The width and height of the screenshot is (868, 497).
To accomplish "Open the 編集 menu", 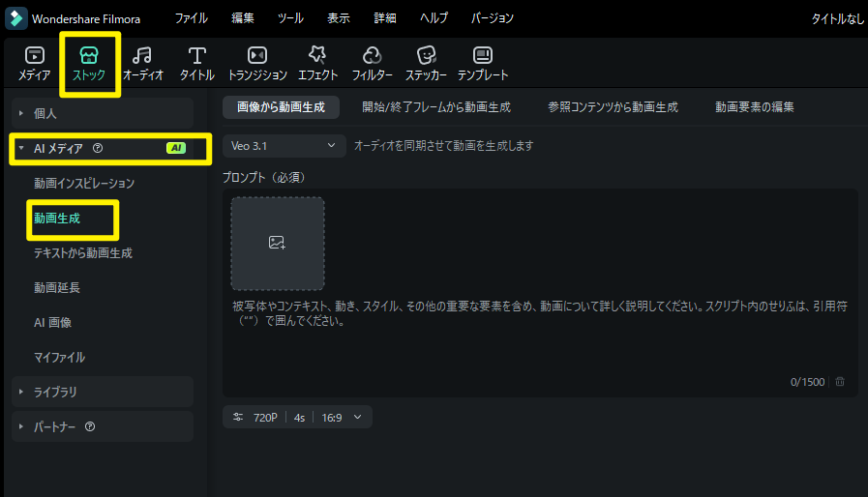I will [x=243, y=18].
